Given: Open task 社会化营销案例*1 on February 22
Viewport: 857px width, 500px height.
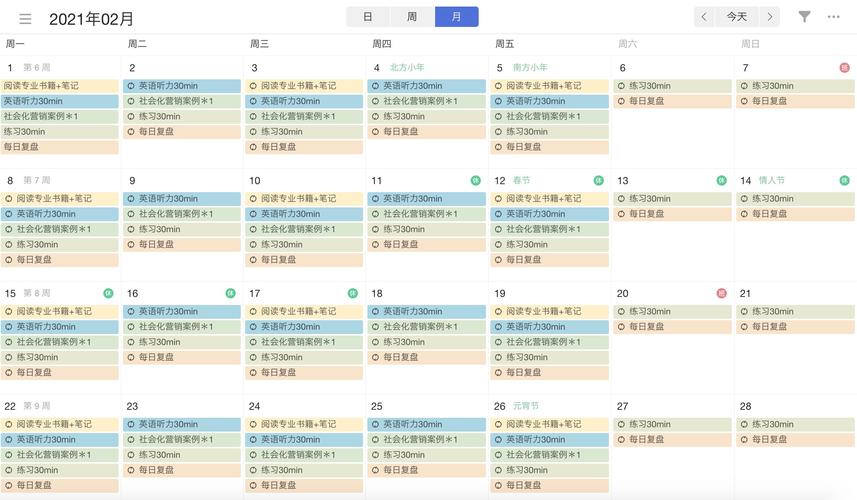Looking at the screenshot, I should 60,455.
